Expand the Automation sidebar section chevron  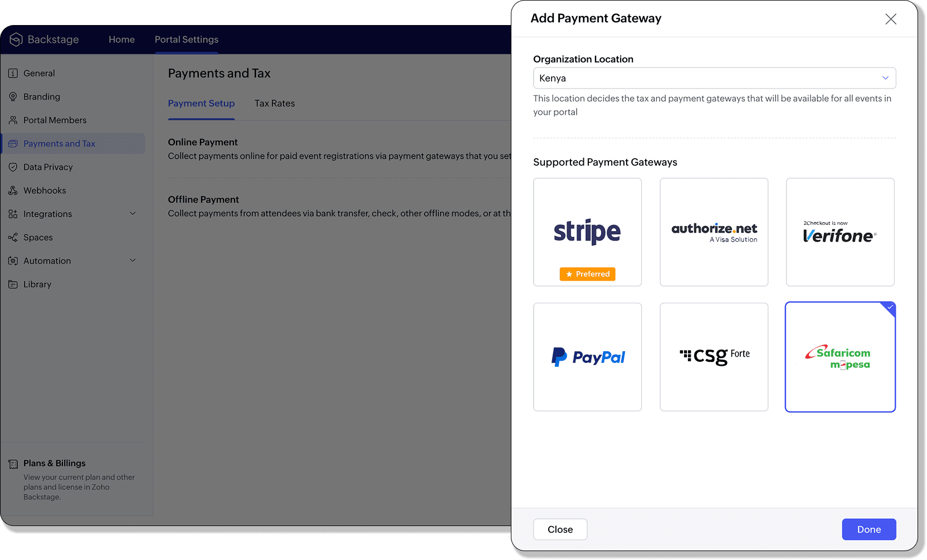133,261
